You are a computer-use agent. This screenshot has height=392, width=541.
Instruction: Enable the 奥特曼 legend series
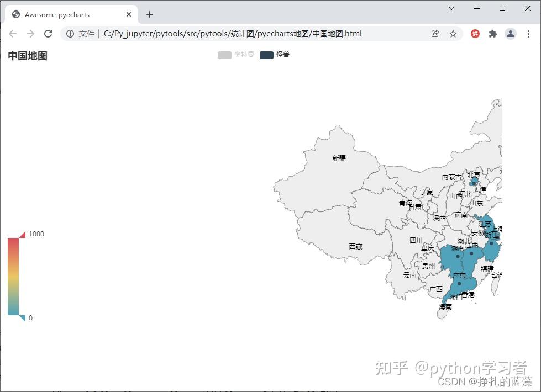coord(236,55)
